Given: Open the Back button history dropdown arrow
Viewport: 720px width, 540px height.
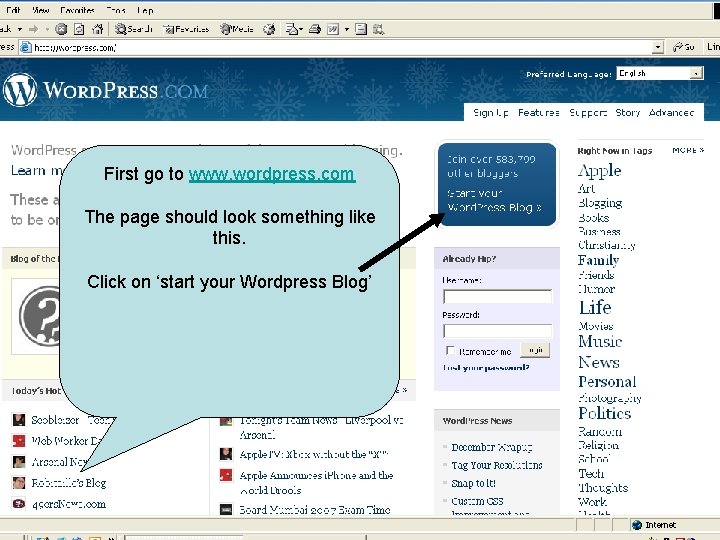Looking at the screenshot, I should click(x=20, y=29).
